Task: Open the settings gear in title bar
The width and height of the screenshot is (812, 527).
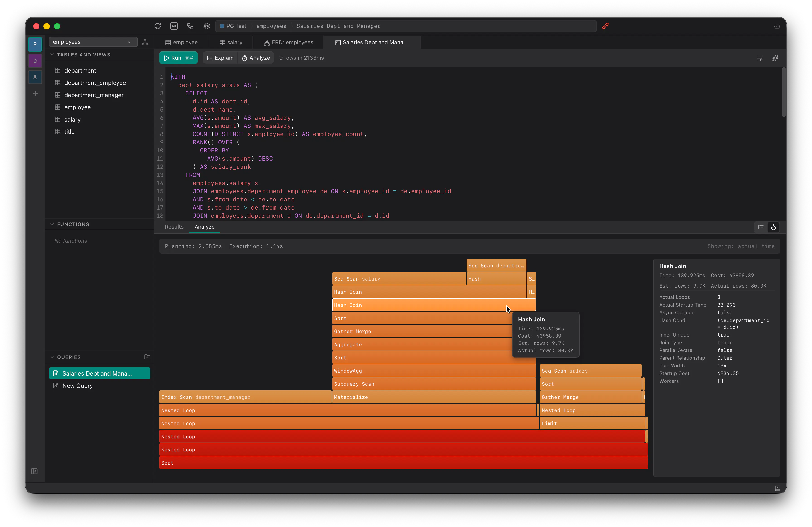Action: click(x=207, y=26)
